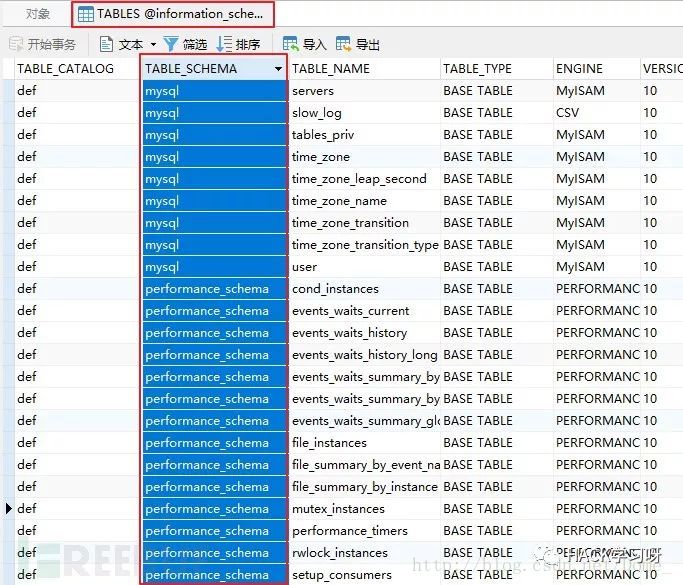Click the Sort (排序) icon
The width and height of the screenshot is (683, 585).
[x=224, y=44]
